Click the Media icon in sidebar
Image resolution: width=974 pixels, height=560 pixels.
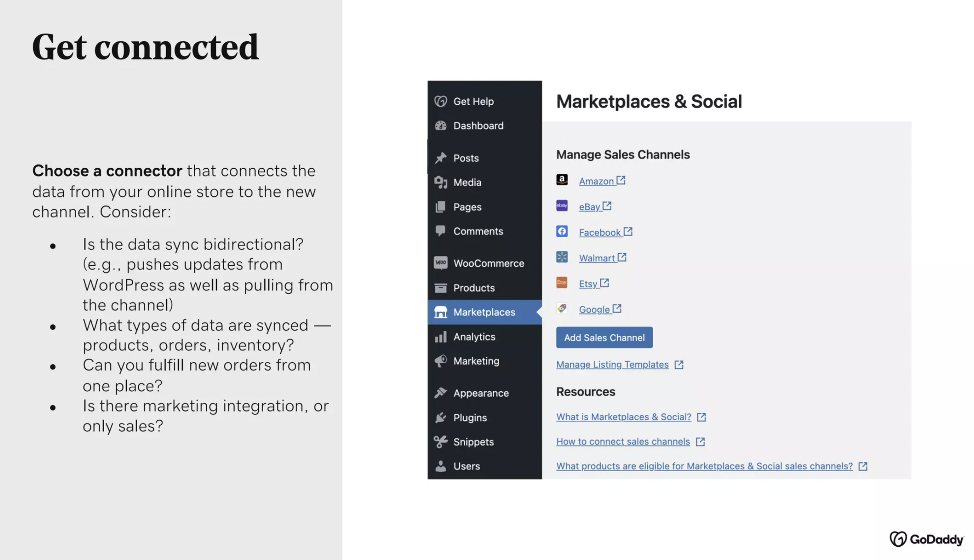(x=440, y=182)
